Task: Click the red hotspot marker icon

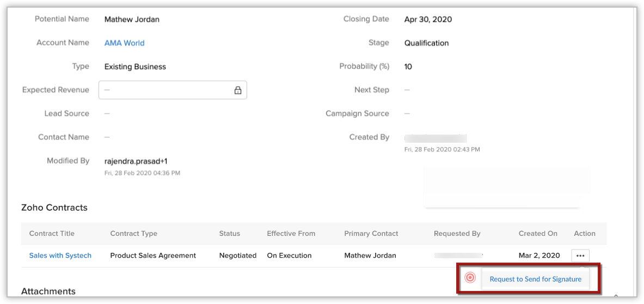Action: click(470, 278)
